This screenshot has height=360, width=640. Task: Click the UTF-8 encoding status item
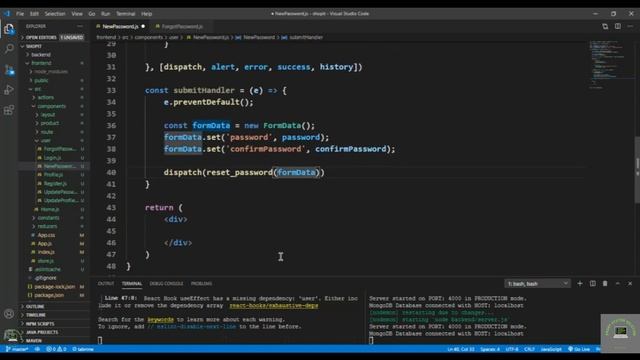click(512, 349)
